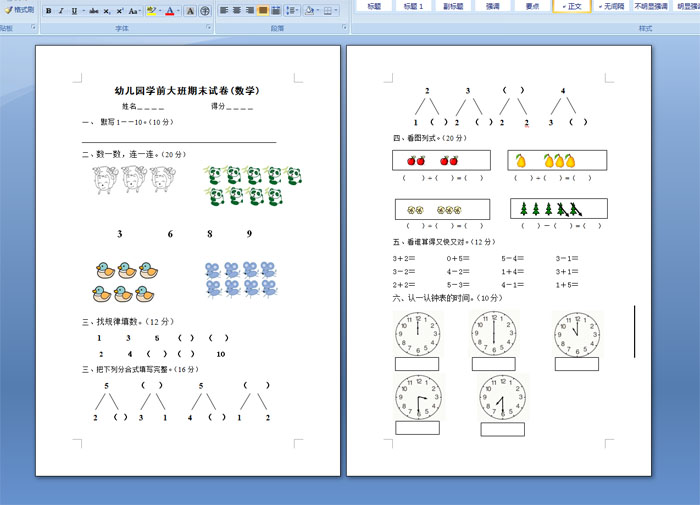Click the heading 四、看图列式
The height and width of the screenshot is (505, 700).
point(430,138)
